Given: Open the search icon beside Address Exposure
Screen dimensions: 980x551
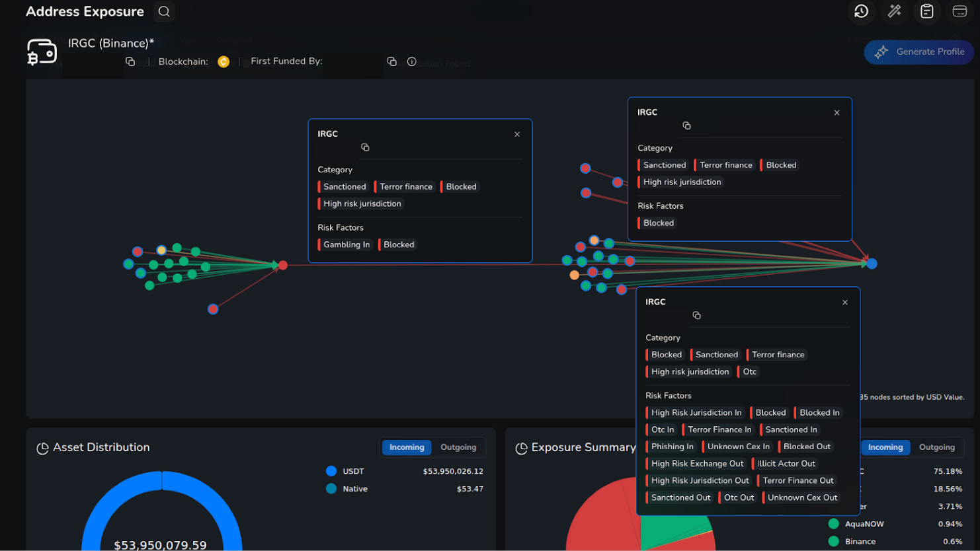Looking at the screenshot, I should point(164,11).
